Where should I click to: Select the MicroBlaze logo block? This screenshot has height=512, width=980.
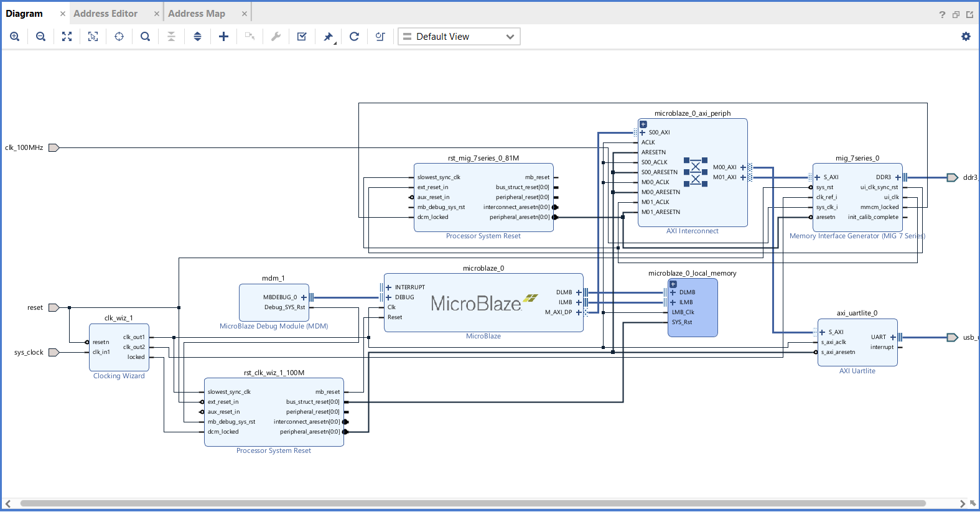[484, 303]
